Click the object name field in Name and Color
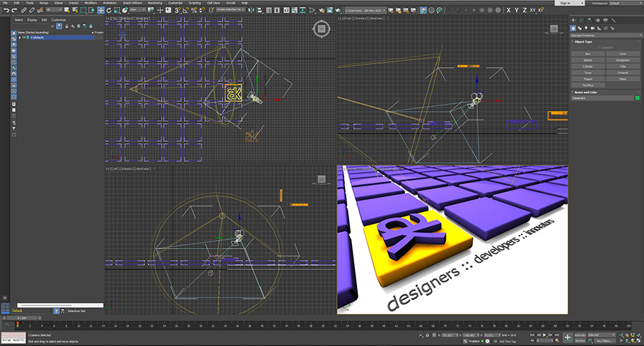644x346 pixels. (602, 98)
